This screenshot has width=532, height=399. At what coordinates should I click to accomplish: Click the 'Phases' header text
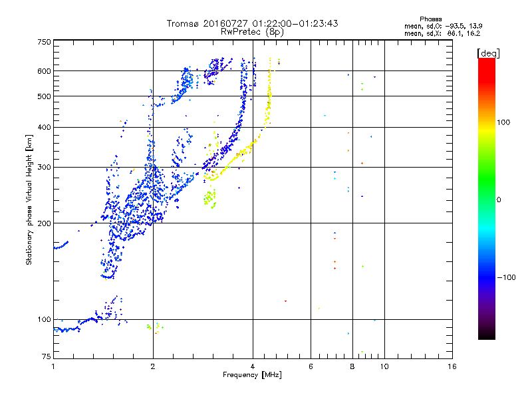coord(430,19)
